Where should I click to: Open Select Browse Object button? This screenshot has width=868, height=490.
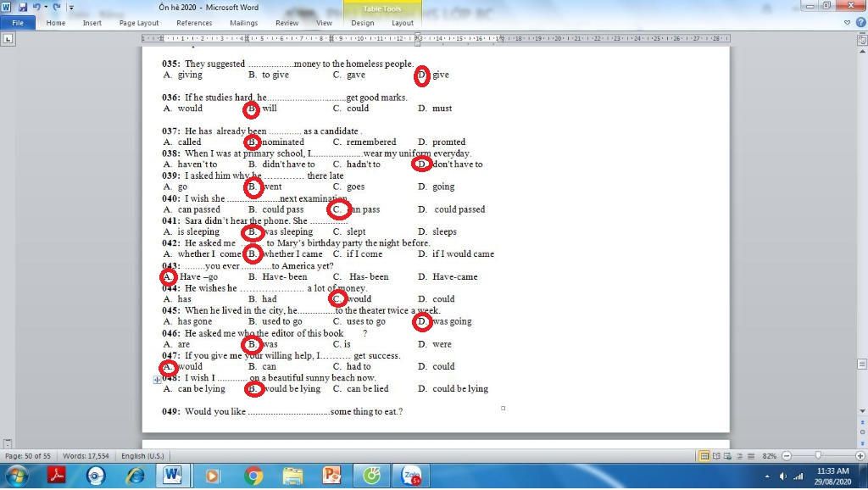pyautogui.click(x=862, y=432)
